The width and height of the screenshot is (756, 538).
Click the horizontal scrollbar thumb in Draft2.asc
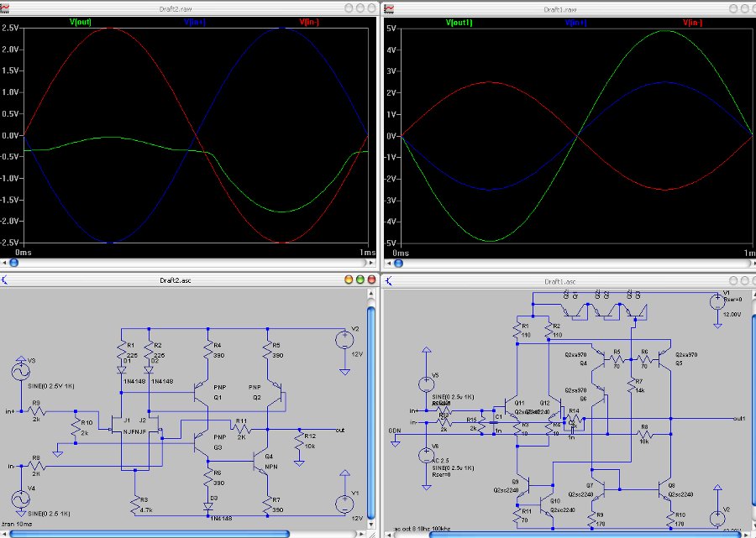click(150, 534)
